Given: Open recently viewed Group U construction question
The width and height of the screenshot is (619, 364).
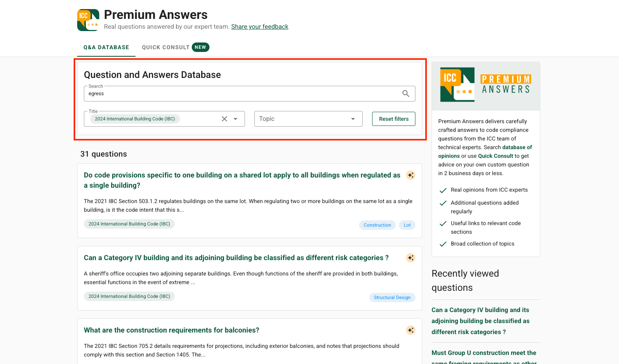Looking at the screenshot, I should (x=484, y=357).
